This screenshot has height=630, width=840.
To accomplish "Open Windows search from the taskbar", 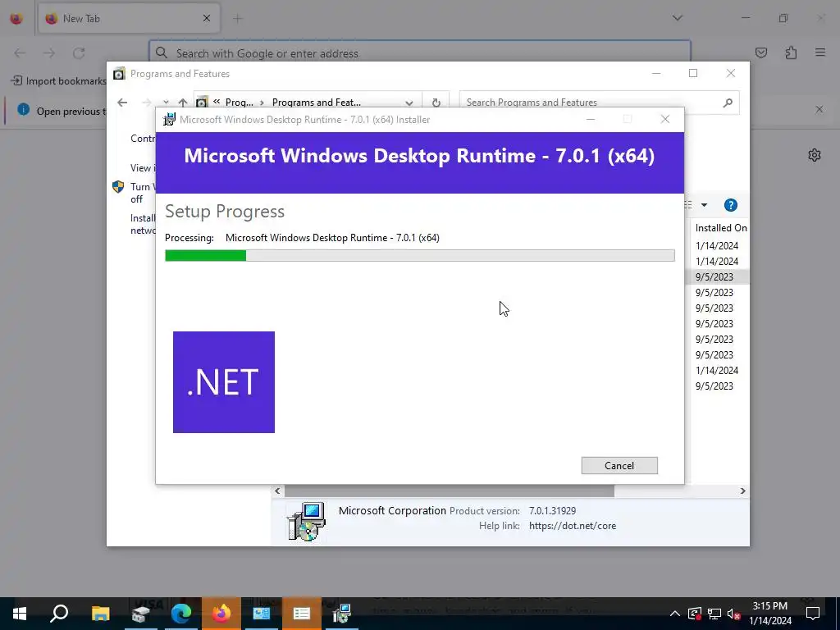I will [59, 614].
